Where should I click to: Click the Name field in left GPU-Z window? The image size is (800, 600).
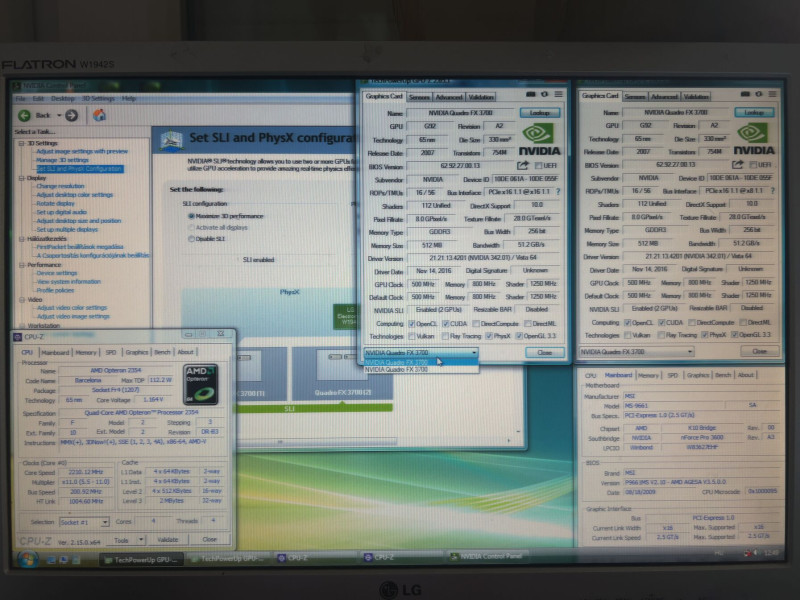click(x=460, y=113)
